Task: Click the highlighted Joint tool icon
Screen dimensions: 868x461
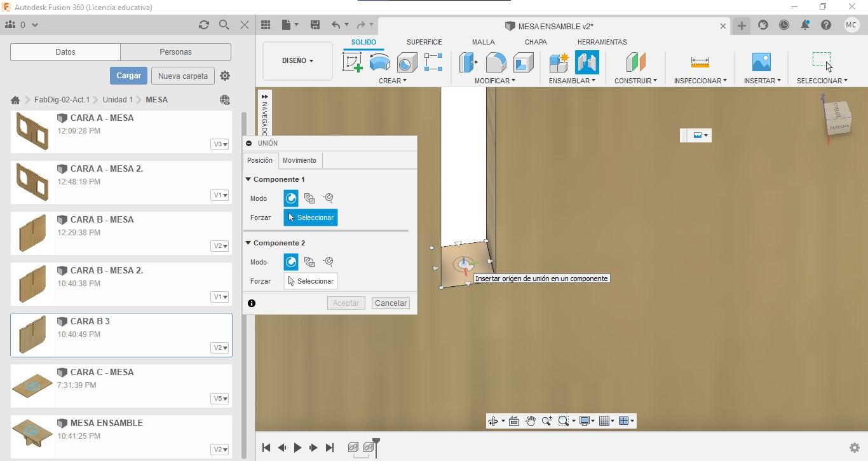Action: pyautogui.click(x=587, y=62)
